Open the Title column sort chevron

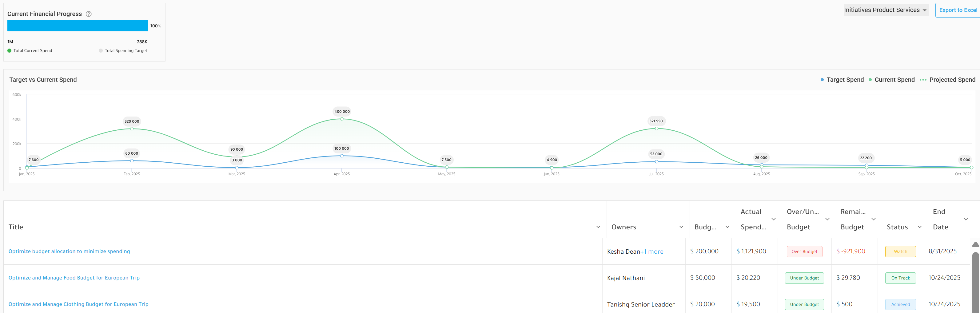(x=598, y=227)
